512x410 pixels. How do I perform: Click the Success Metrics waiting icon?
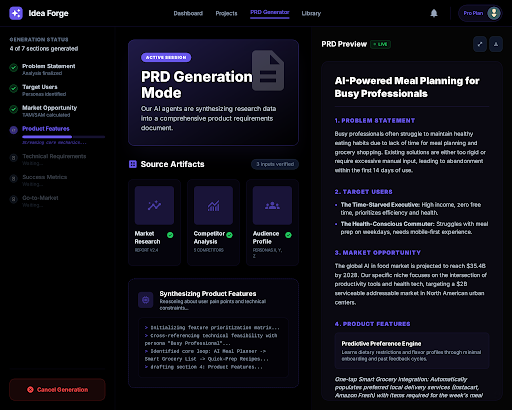(x=13, y=179)
